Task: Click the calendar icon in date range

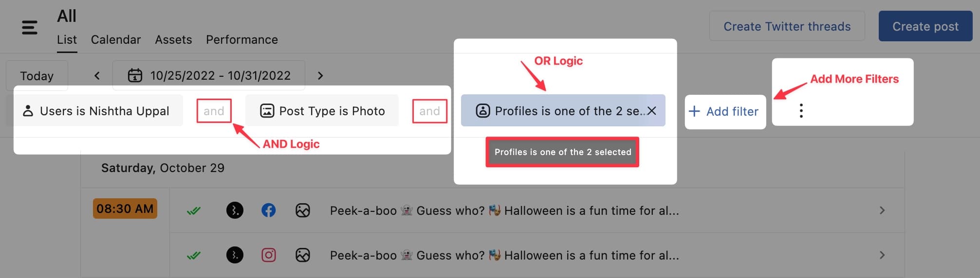Action: pos(135,75)
